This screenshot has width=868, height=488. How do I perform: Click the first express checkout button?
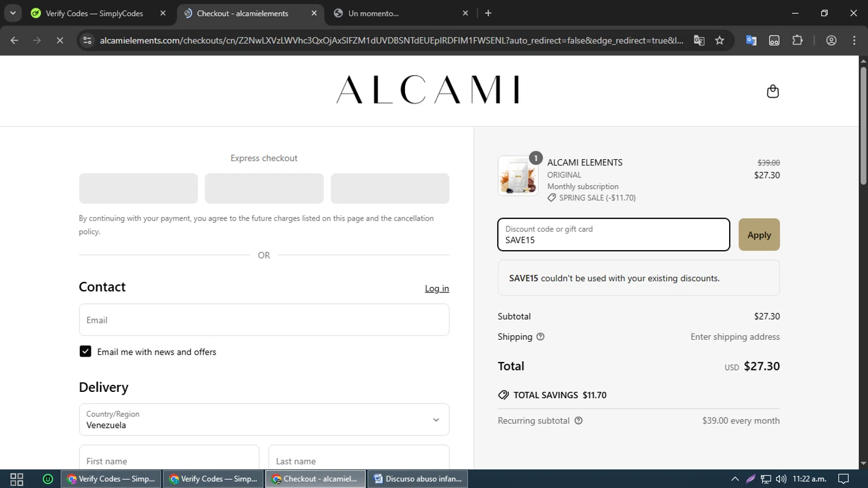pyautogui.click(x=138, y=188)
